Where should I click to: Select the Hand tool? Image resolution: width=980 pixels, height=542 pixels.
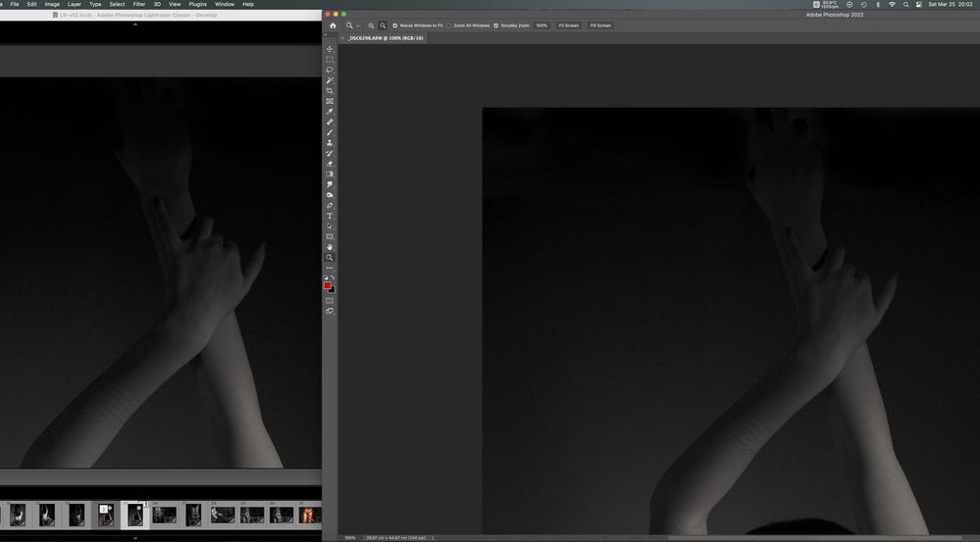coord(330,247)
